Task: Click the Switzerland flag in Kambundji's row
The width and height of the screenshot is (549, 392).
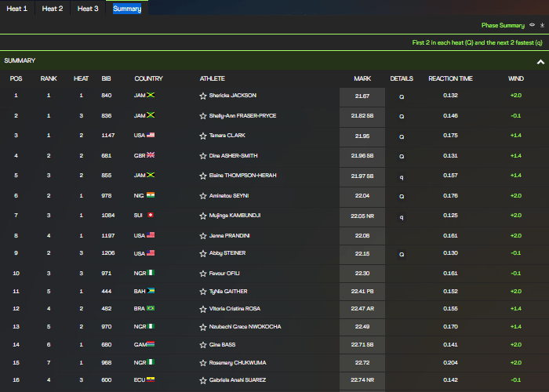Action: [x=150, y=215]
